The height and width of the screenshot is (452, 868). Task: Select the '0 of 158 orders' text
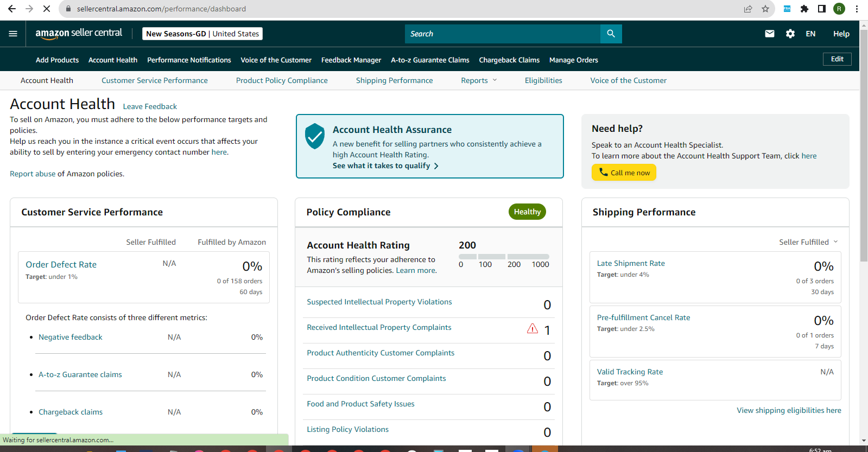(239, 281)
